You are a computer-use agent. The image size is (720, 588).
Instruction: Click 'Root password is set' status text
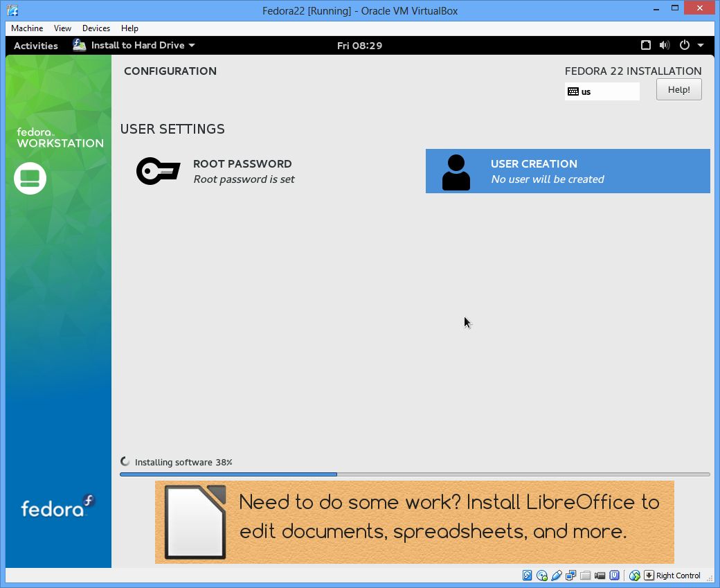[x=244, y=179]
